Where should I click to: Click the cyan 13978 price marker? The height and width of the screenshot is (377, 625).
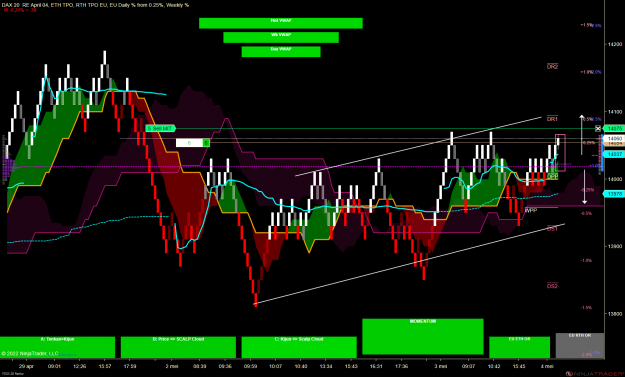point(614,194)
